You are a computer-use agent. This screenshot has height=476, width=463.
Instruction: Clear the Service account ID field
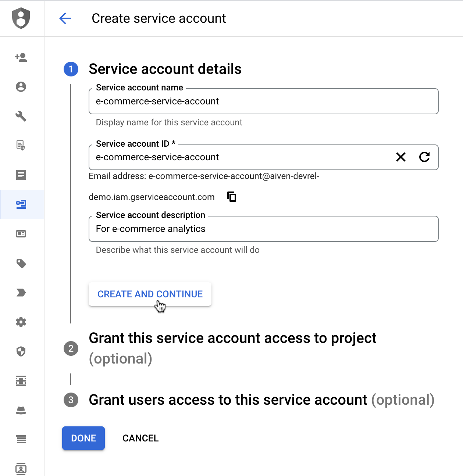[x=401, y=157]
